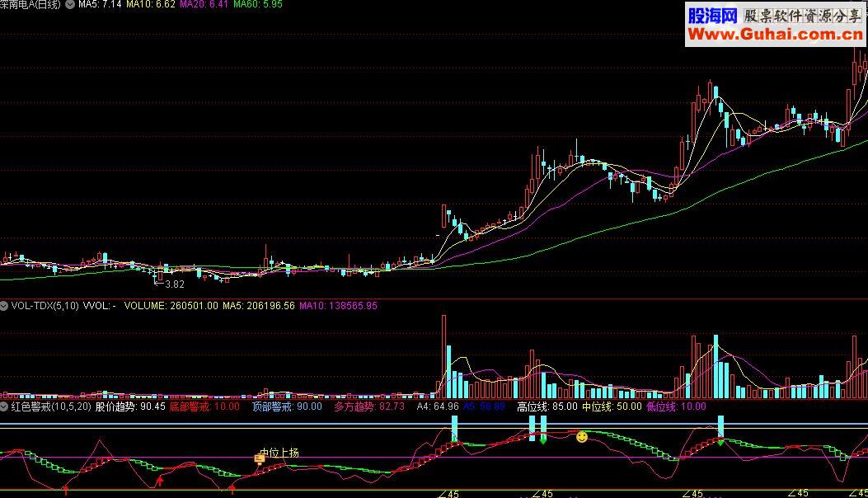Viewport: 868px width, 498px height.
Task: Select the MA10: 6.62 label
Action: [x=151, y=4]
